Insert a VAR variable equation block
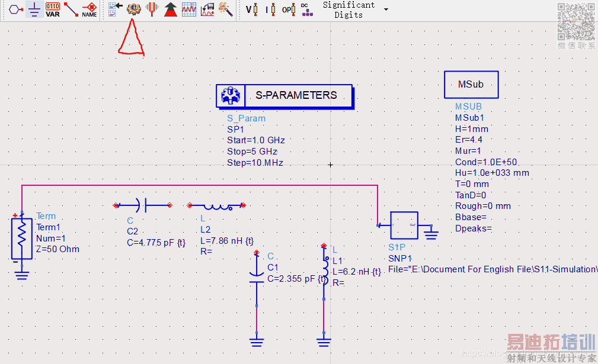The width and height of the screenshot is (598, 364). 53,9
